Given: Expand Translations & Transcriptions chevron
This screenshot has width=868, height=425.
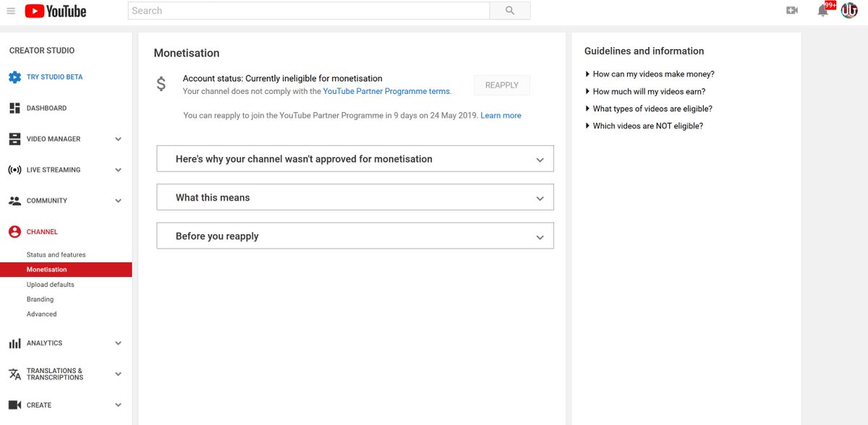Looking at the screenshot, I should pos(118,374).
